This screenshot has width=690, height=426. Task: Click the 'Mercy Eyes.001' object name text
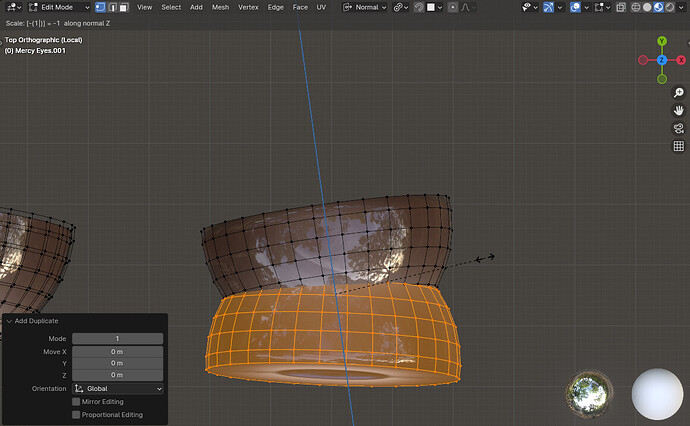40,51
